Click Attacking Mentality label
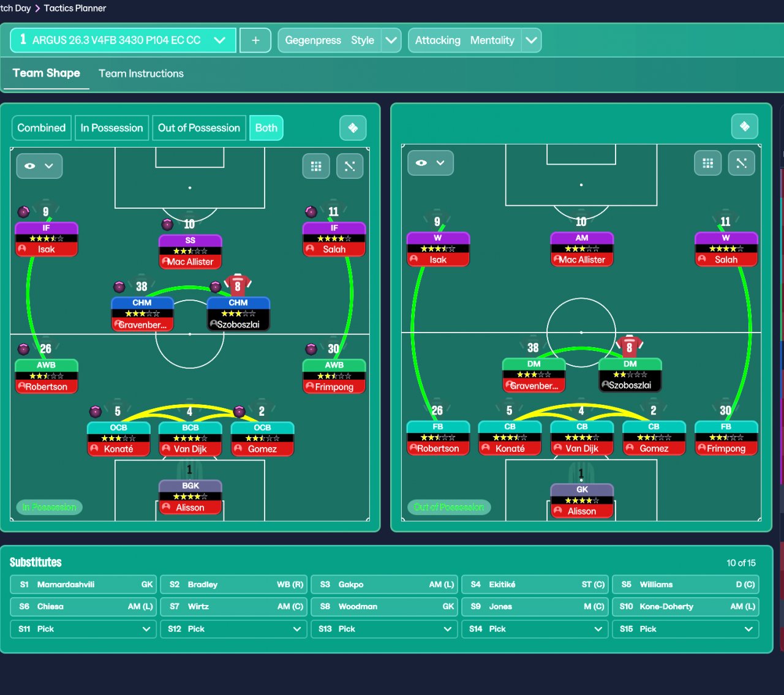 click(x=464, y=40)
